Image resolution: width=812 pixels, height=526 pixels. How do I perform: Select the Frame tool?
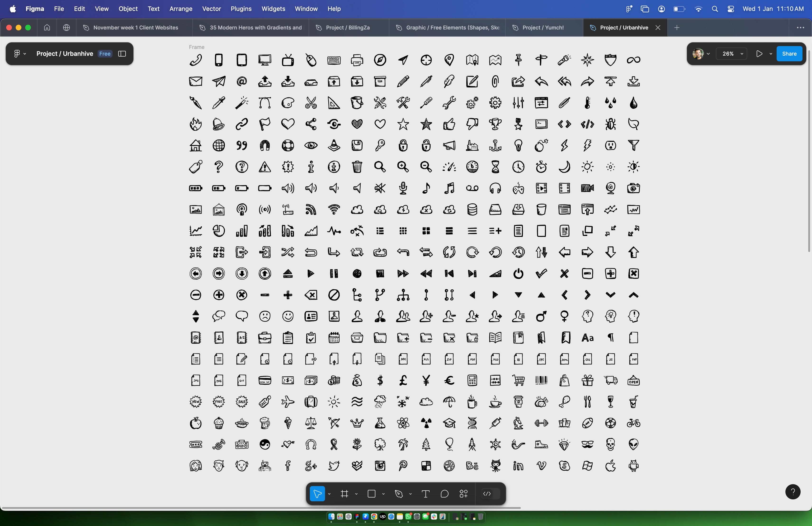click(x=344, y=494)
